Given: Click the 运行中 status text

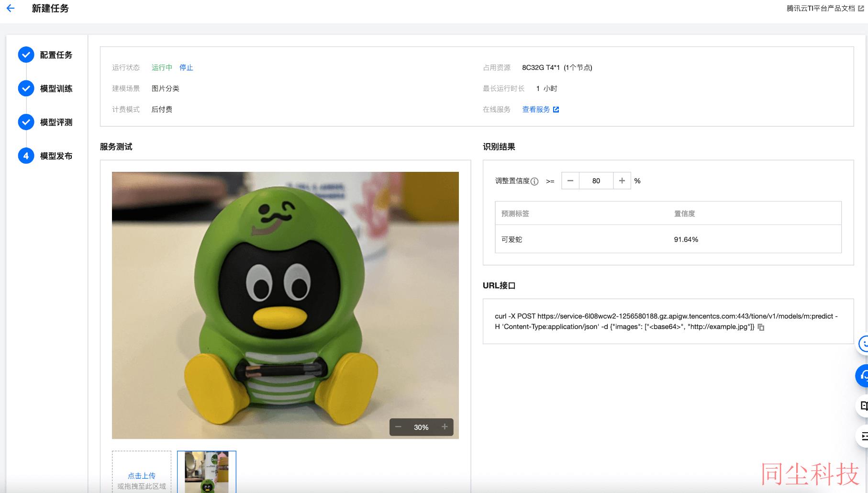Looking at the screenshot, I should click(162, 67).
